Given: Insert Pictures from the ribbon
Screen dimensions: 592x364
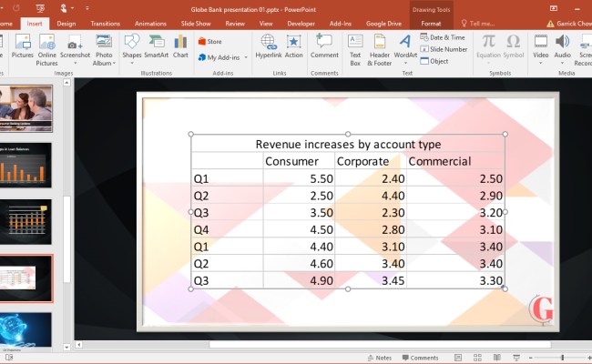Looking at the screenshot, I should pyautogui.click(x=23, y=46).
